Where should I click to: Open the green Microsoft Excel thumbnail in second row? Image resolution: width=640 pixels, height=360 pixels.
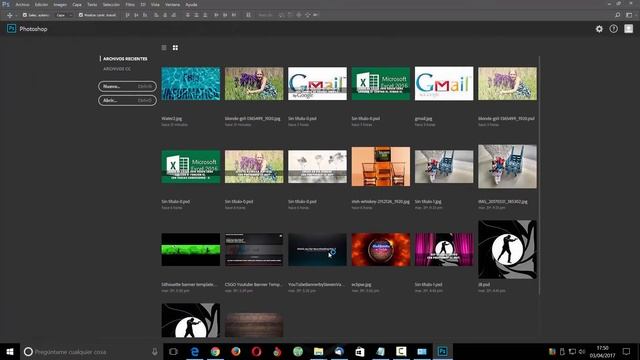191,167
